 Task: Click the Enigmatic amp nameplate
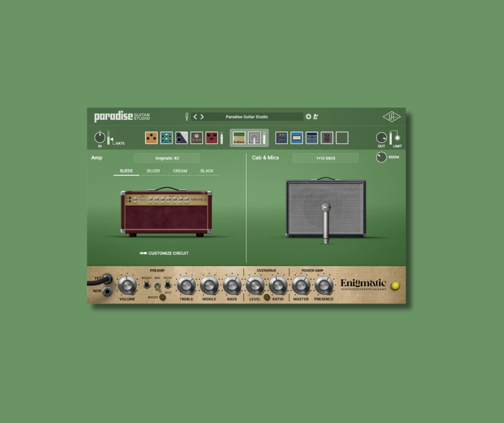click(363, 285)
